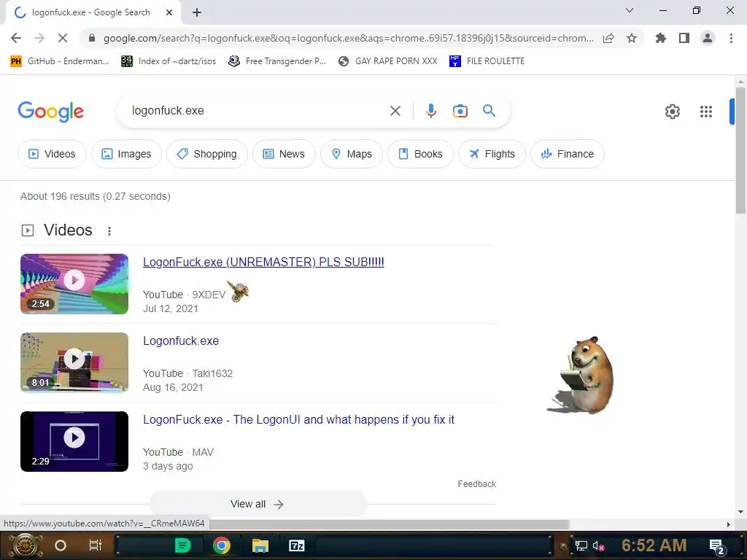The image size is (747, 560).
Task: Switch to the Maps filter
Action: pyautogui.click(x=352, y=154)
